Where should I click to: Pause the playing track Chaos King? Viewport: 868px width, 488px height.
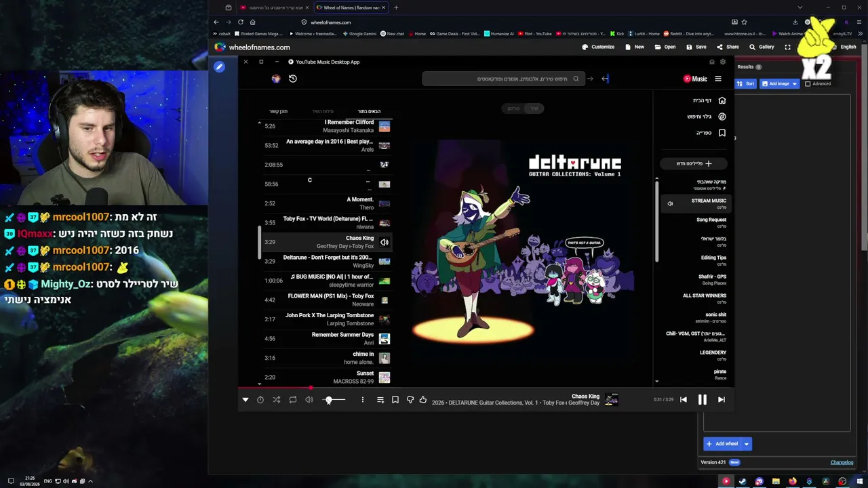pyautogui.click(x=703, y=400)
